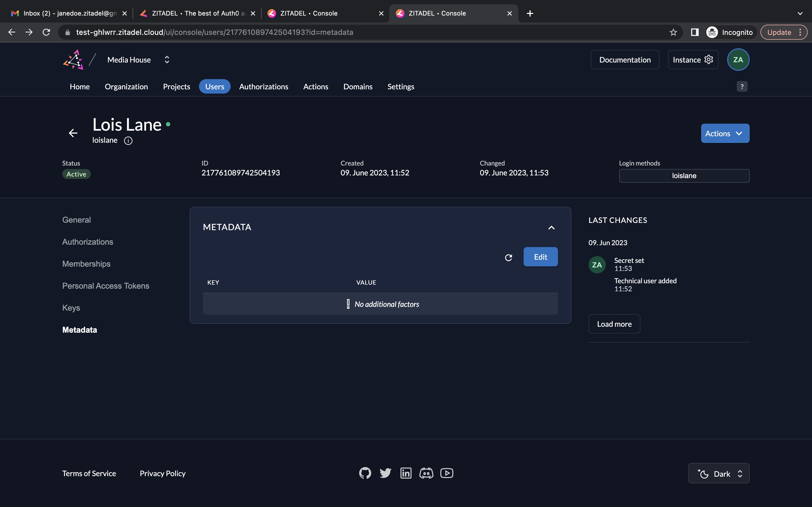Open the Settings navigation menu item

(401, 86)
